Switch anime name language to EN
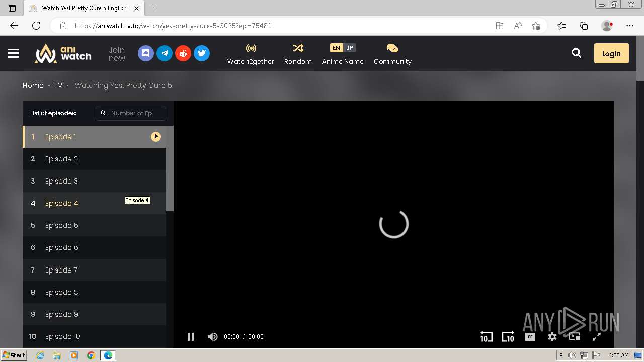 336,48
